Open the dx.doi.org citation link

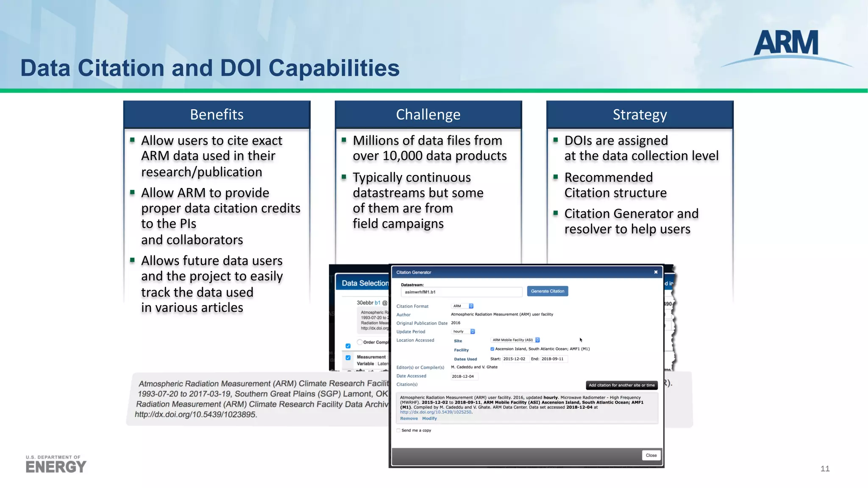tap(435, 412)
